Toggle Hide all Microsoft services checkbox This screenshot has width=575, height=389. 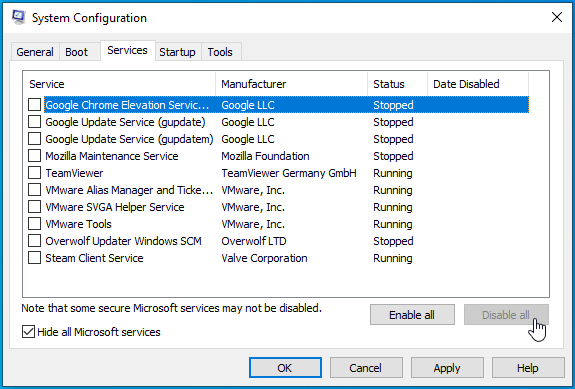tap(28, 332)
